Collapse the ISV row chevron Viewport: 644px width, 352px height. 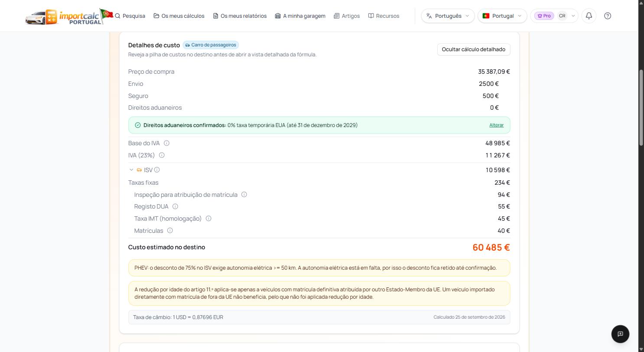coord(131,170)
